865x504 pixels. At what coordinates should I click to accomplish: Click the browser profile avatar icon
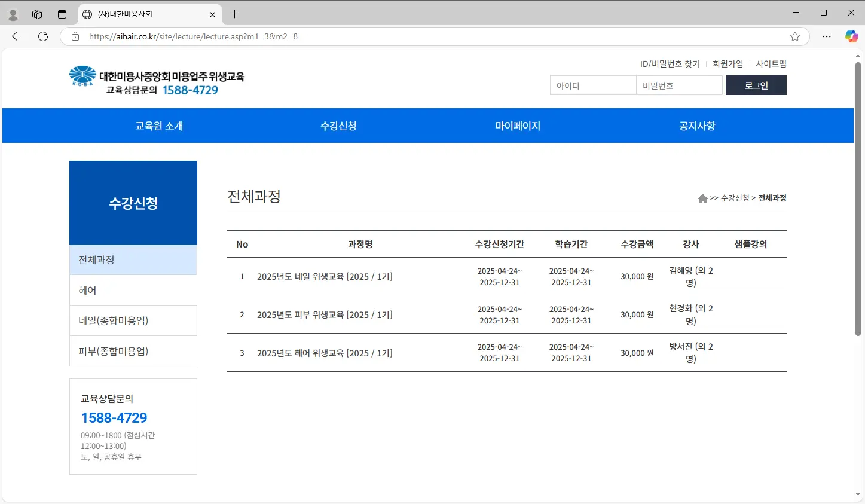click(x=12, y=14)
